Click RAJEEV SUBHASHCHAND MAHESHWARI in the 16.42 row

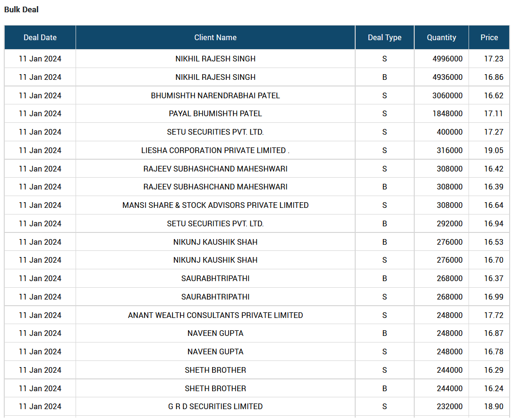[x=215, y=169]
